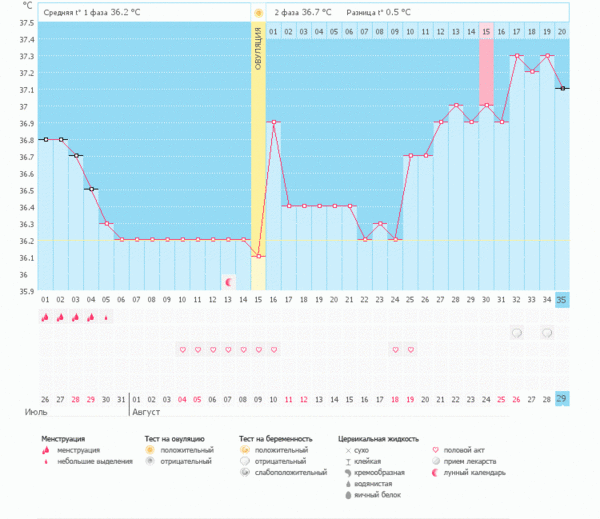
Task: Click the positive ovulation test legend icon
Action: (151, 451)
